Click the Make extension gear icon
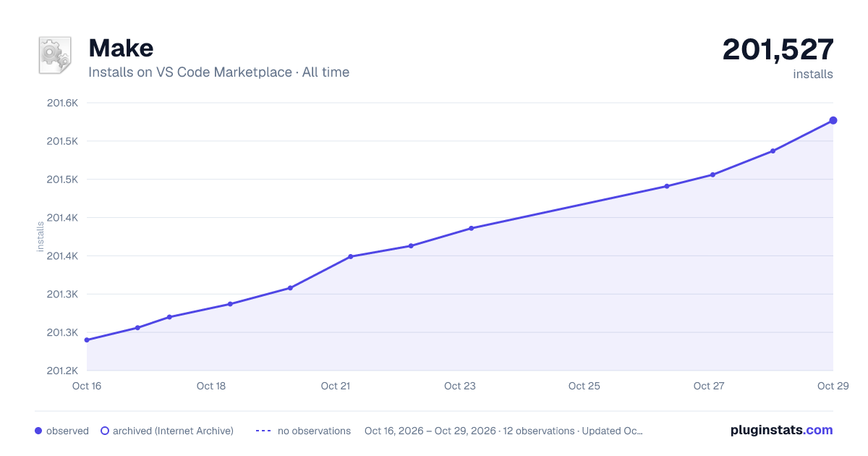 point(55,55)
